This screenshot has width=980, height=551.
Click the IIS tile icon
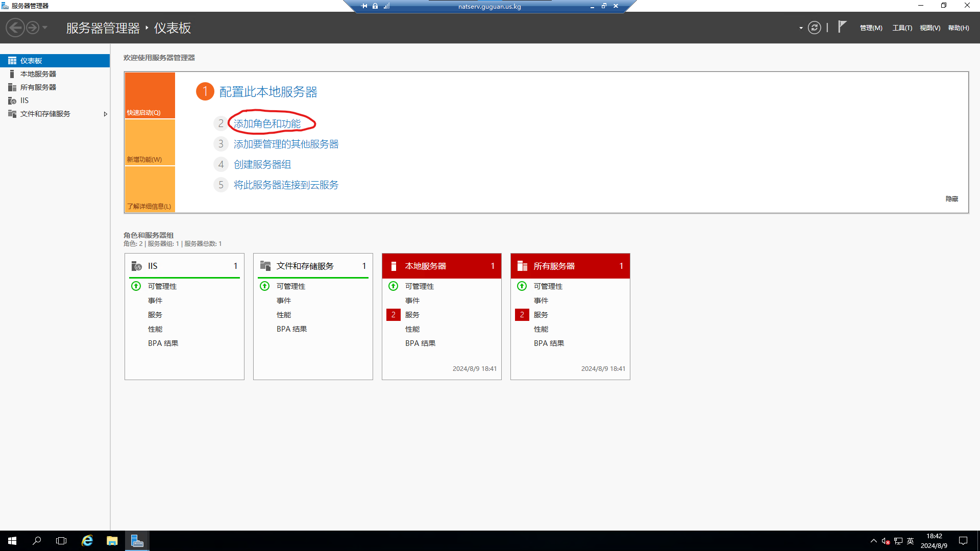[136, 266]
